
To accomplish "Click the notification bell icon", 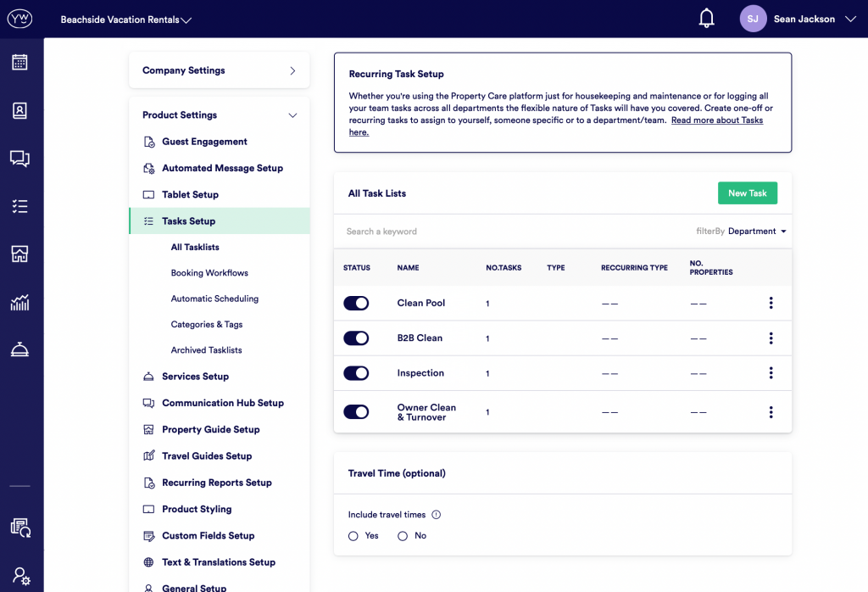I will tap(706, 19).
